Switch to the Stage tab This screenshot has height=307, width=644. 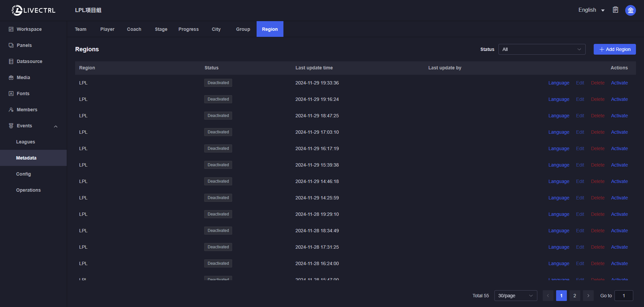[161, 29]
